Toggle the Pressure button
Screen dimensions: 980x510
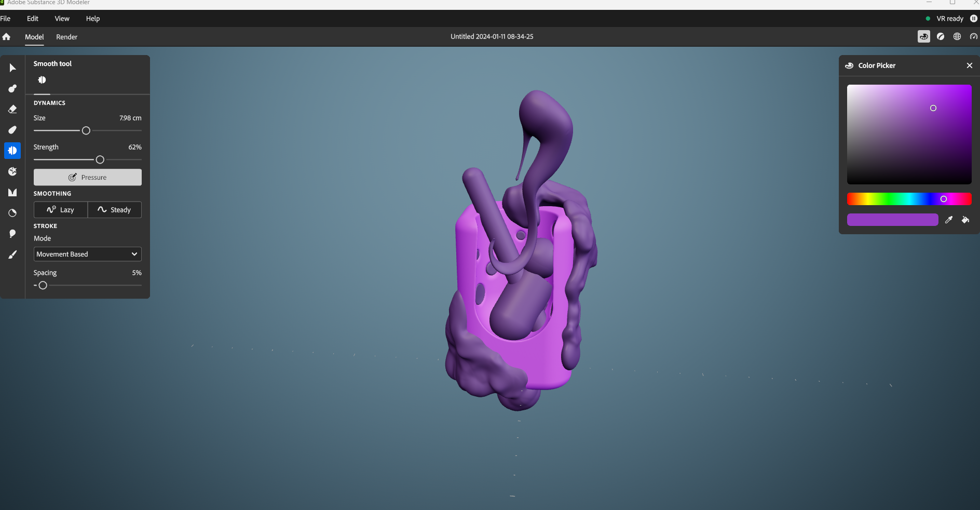click(88, 177)
